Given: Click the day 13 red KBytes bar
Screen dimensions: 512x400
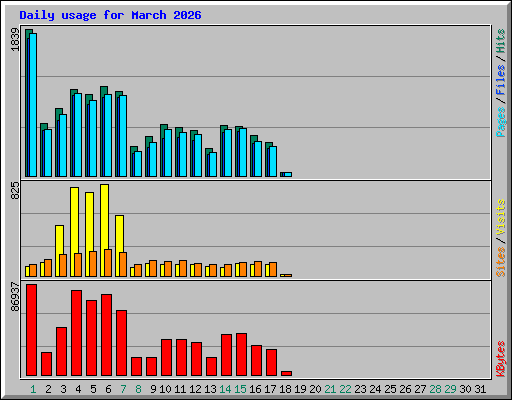Looking at the screenshot, I should pyautogui.click(x=211, y=366).
